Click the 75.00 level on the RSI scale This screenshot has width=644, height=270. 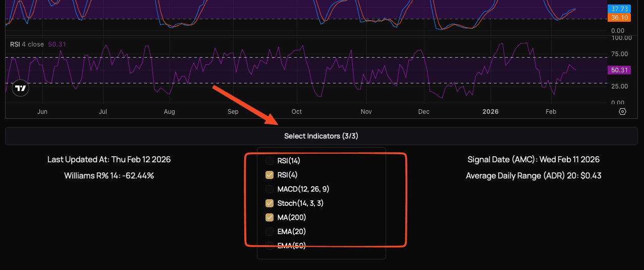point(620,54)
